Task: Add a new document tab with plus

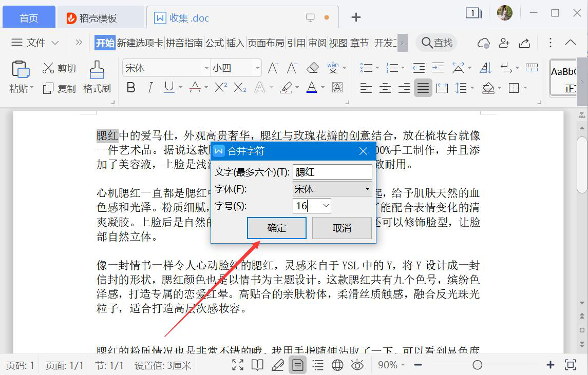Action: point(356,17)
